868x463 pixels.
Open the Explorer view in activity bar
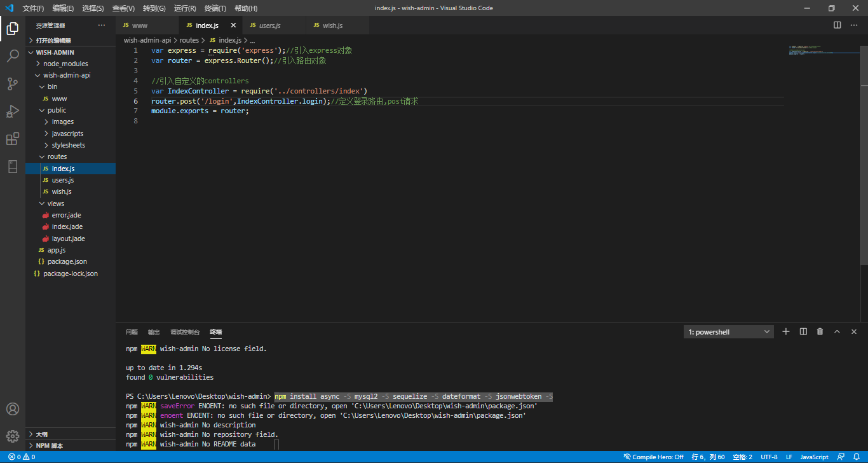tap(13, 28)
